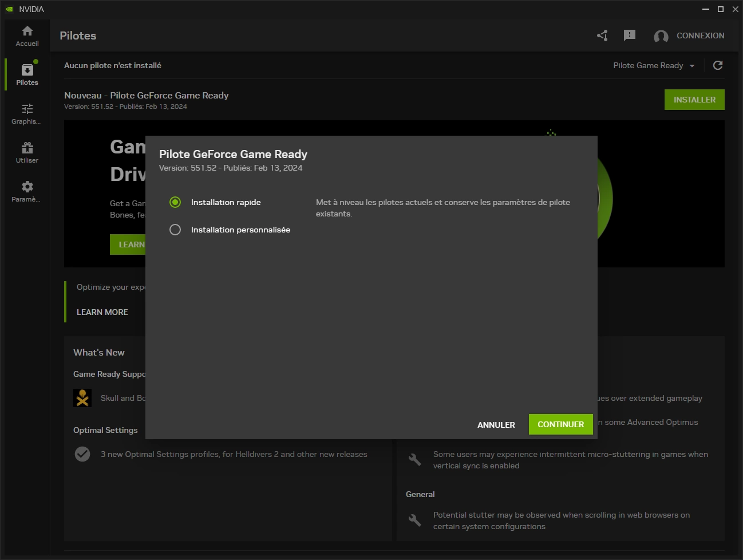The image size is (743, 560).
Task: Click the 'Installation personnalisée' label
Action: coord(240,230)
